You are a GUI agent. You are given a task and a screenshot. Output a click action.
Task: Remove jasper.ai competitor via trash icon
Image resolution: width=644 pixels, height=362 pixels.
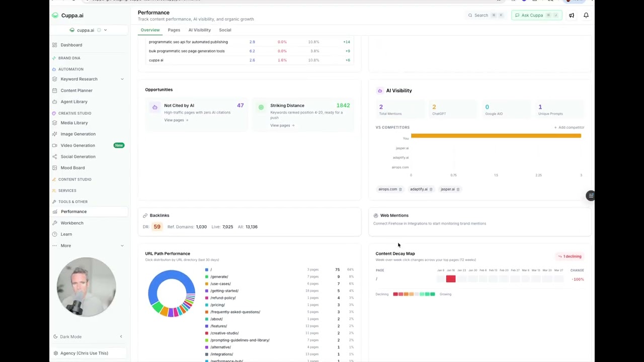[458, 189]
